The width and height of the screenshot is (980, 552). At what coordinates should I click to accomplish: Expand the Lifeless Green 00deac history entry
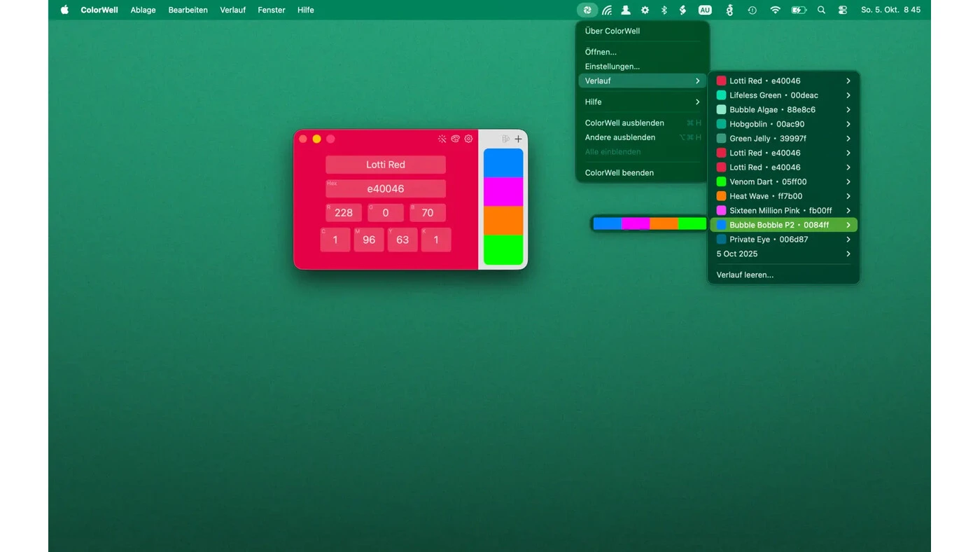pos(783,95)
